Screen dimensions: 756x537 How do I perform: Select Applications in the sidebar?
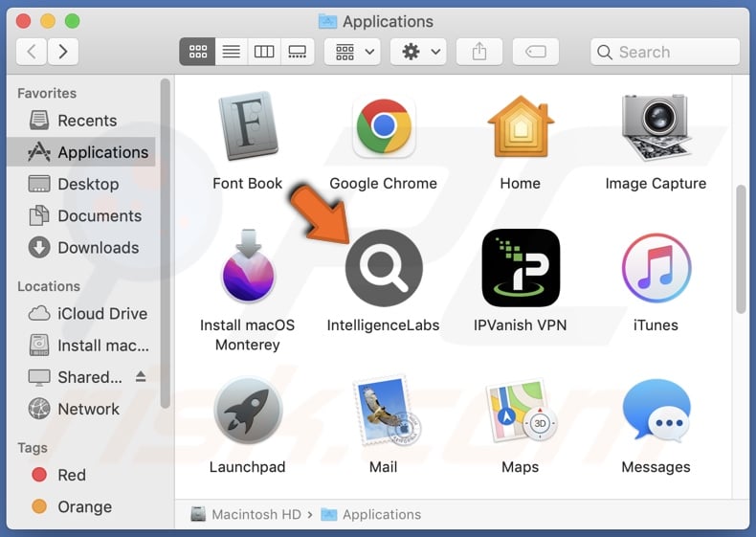click(81, 152)
